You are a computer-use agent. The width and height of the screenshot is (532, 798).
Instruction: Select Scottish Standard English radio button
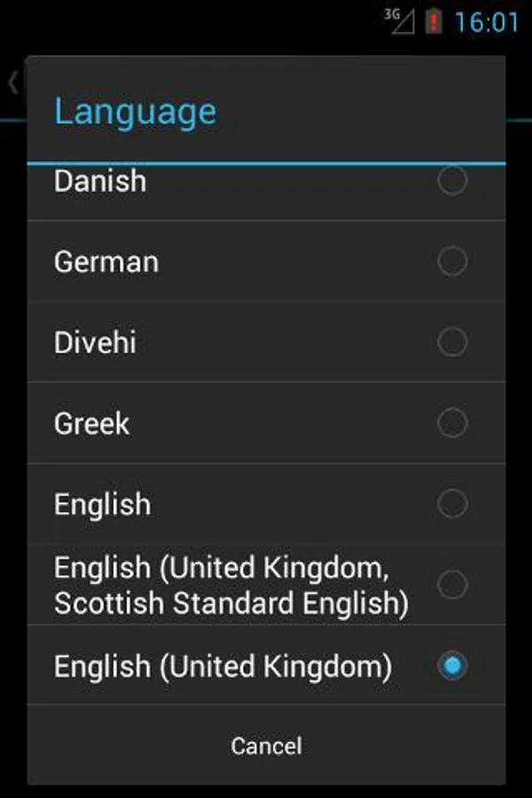click(452, 584)
